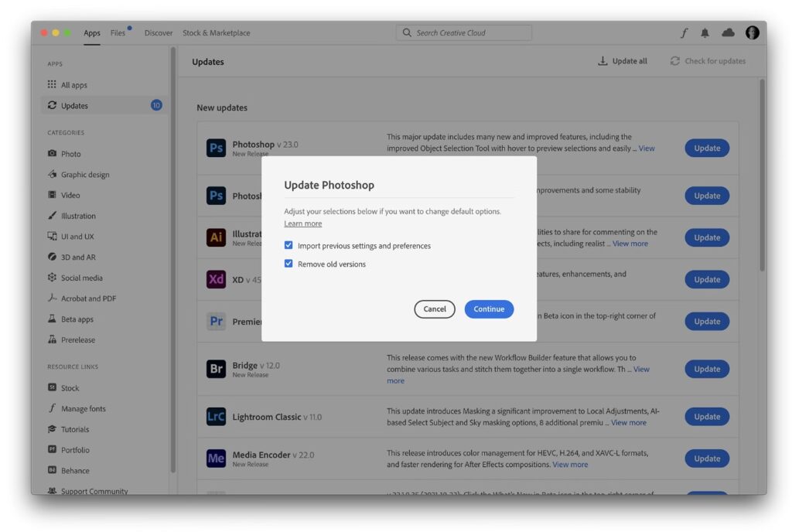The image size is (792, 532).
Task: Click the Media Encoder app icon
Action: coord(217,459)
